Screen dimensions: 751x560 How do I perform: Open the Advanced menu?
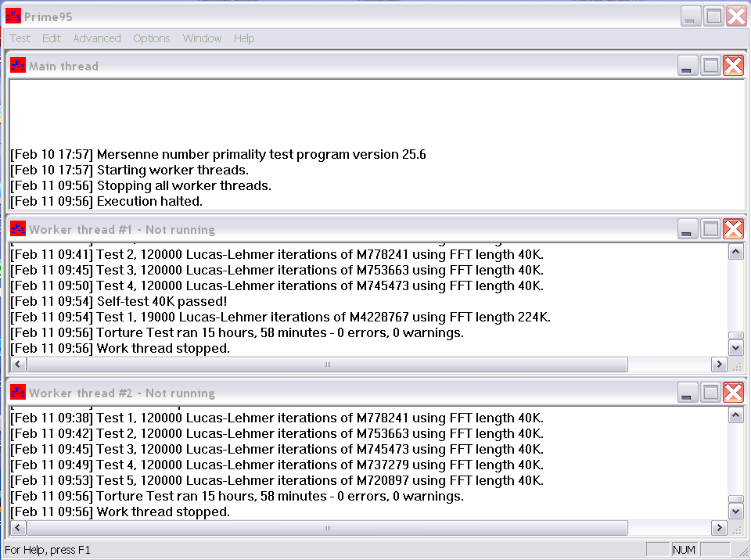[97, 38]
